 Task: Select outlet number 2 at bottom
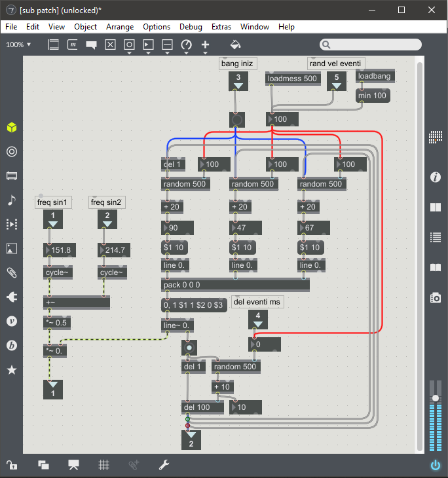pyautogui.click(x=191, y=440)
